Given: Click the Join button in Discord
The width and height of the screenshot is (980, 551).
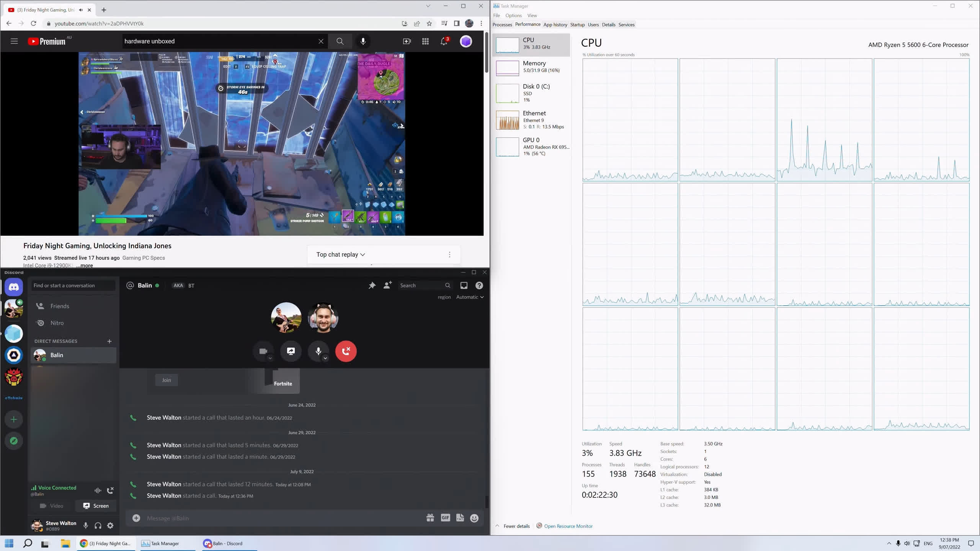Looking at the screenshot, I should point(166,380).
